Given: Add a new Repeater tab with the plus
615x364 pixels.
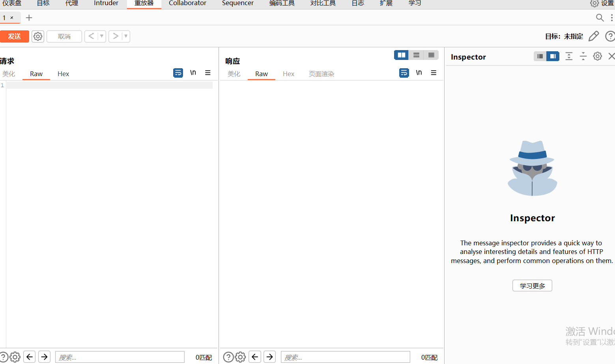Looking at the screenshot, I should 29,18.
